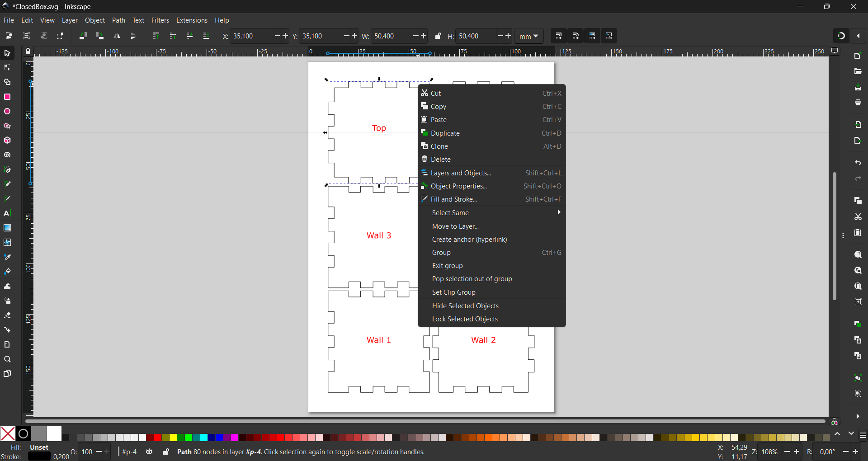
Task: Toggle move gradients with object
Action: point(592,36)
